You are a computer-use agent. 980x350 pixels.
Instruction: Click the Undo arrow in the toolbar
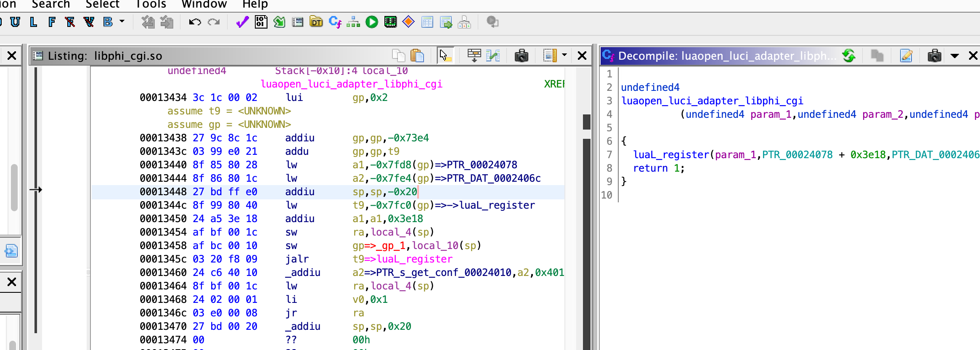point(195,22)
